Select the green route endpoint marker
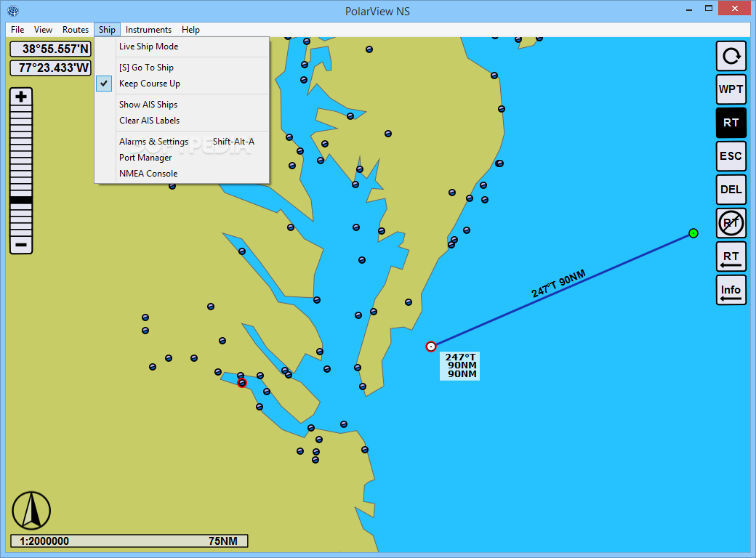 (693, 233)
